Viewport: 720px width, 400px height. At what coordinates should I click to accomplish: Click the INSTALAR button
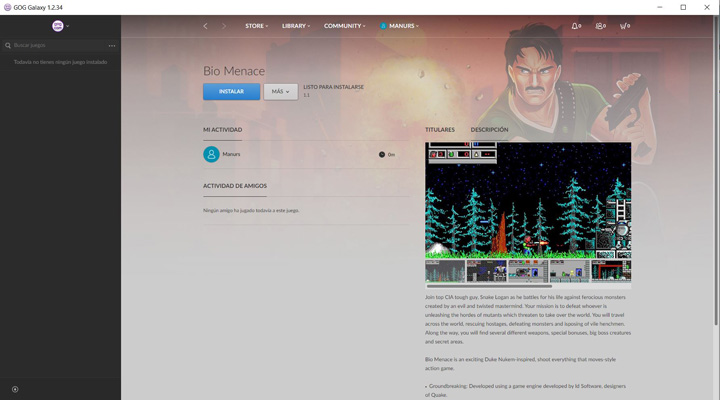click(231, 91)
